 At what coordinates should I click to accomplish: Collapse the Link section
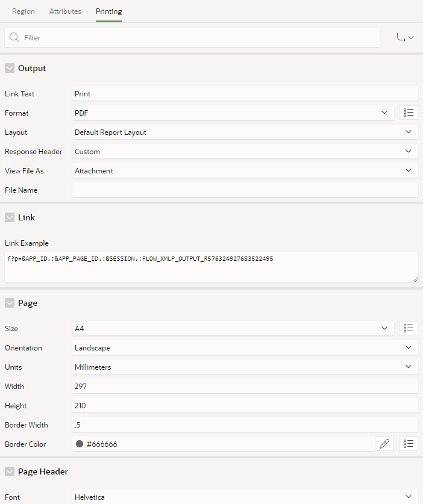pyautogui.click(x=10, y=217)
